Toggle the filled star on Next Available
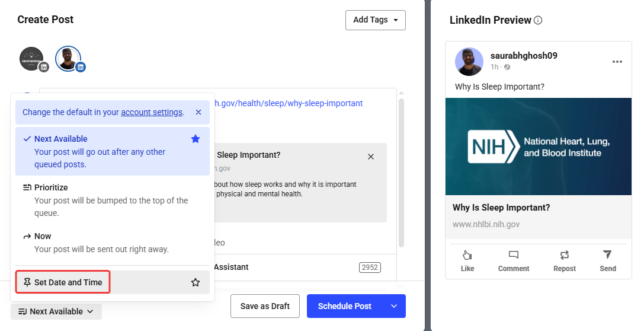 click(196, 139)
